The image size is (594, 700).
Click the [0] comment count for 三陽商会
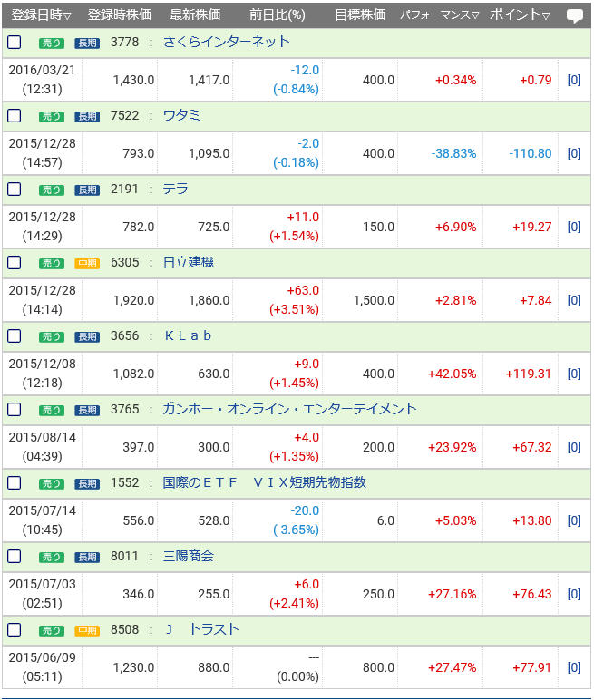pos(573,594)
